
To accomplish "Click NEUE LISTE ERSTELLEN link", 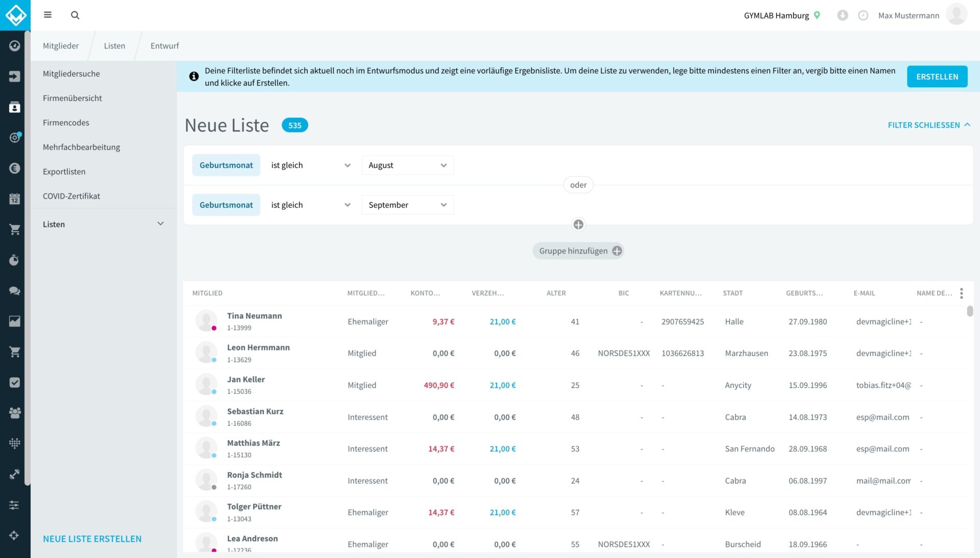I will point(92,539).
